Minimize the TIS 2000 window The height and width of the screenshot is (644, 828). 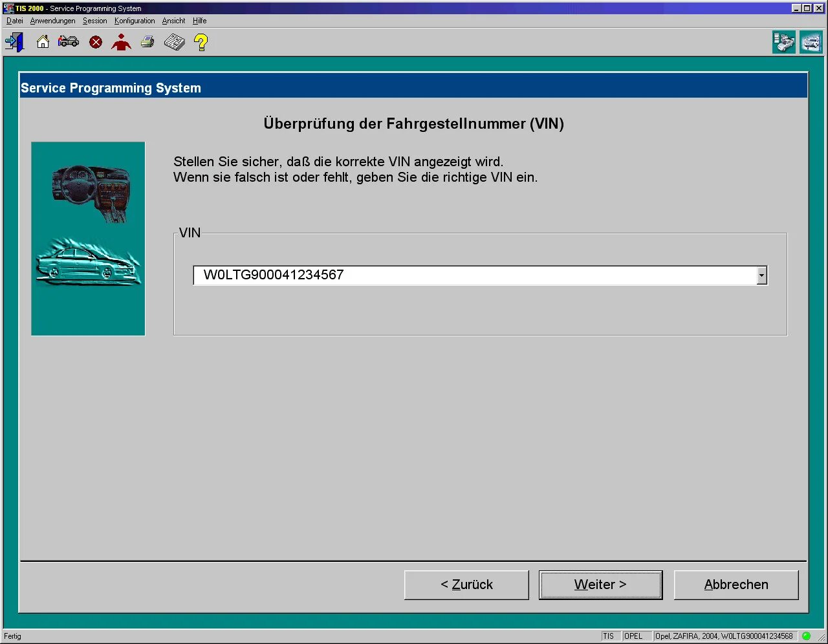[797, 8]
